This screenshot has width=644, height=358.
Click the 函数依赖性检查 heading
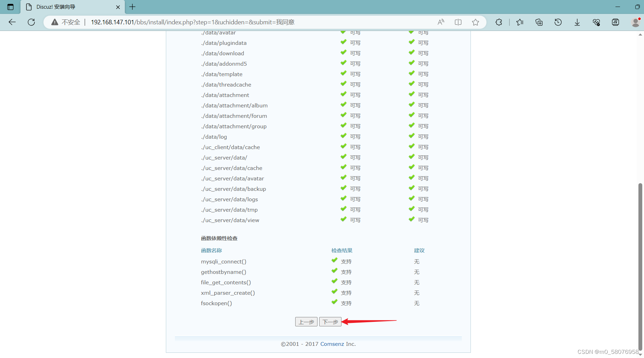coord(219,238)
